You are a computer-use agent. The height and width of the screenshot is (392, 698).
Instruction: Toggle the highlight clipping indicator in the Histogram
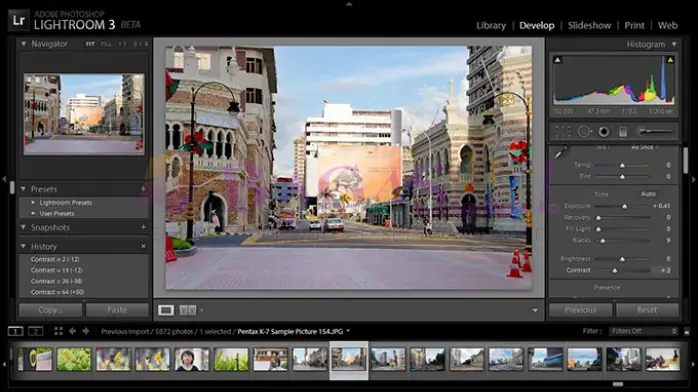coord(670,60)
